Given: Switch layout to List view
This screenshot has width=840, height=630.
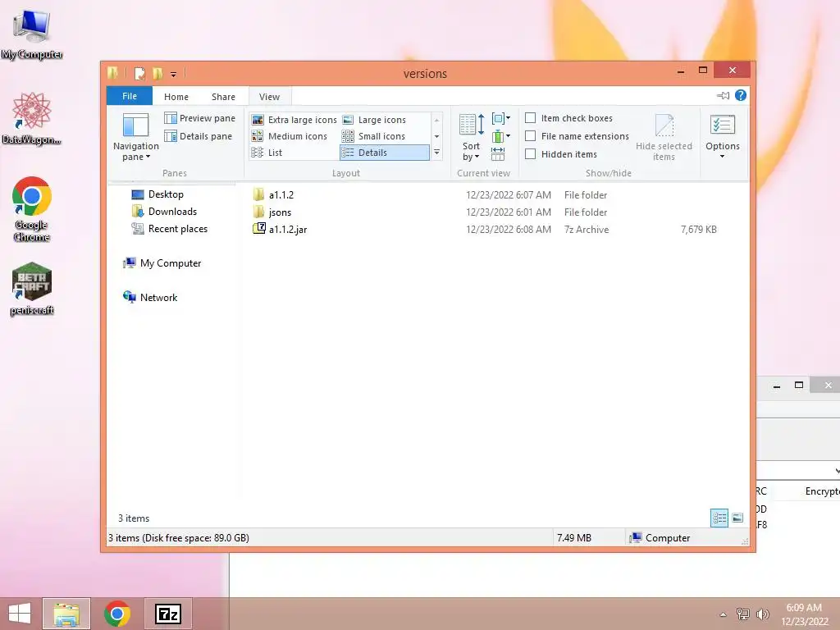Looking at the screenshot, I should coord(267,153).
